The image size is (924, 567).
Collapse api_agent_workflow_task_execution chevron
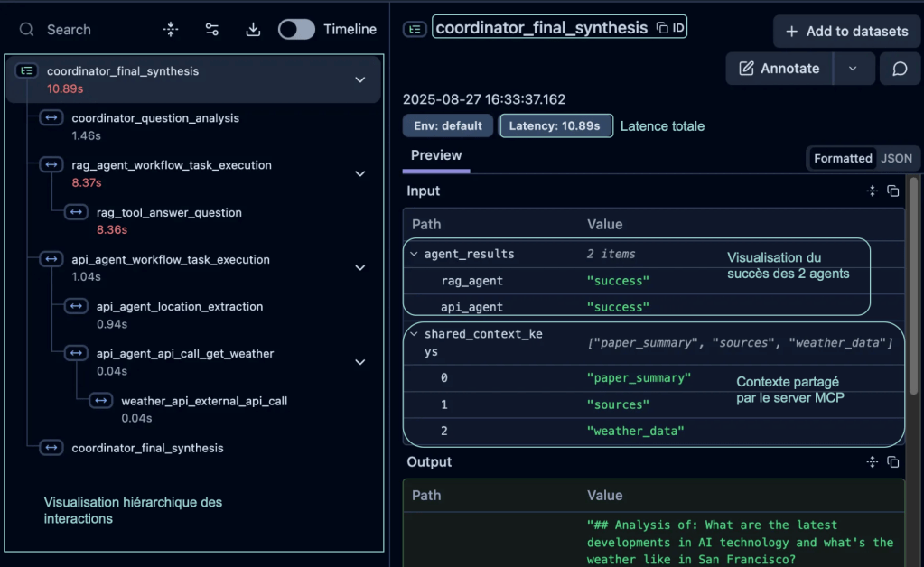360,268
